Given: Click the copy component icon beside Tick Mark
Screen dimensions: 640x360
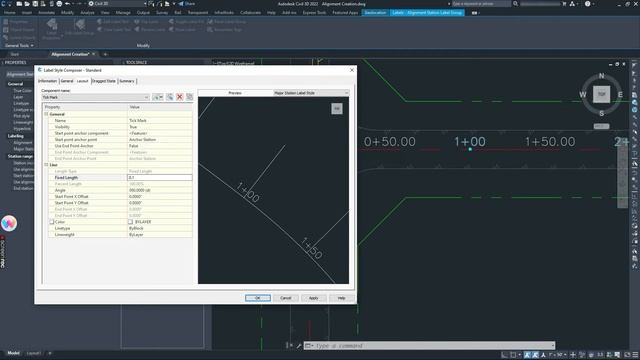Looking at the screenshot, I should (x=170, y=97).
